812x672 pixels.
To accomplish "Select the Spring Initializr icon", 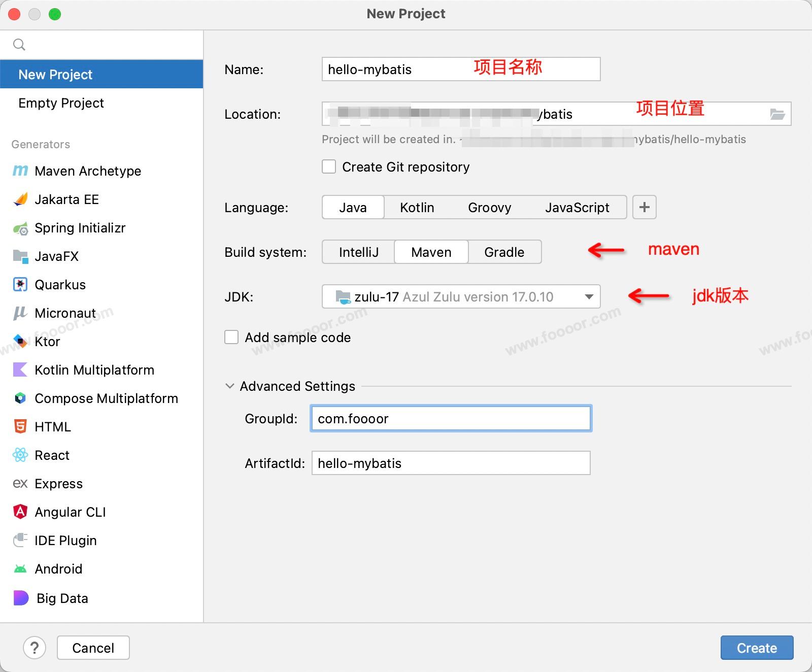I will tap(20, 228).
